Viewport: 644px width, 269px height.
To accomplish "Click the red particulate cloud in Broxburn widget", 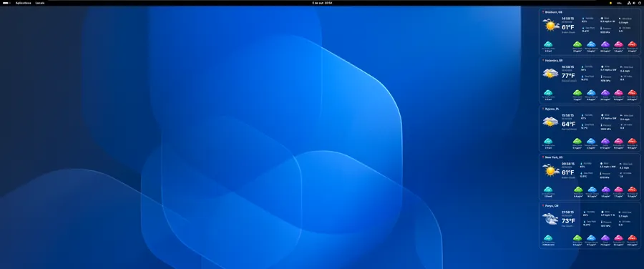I will [x=633, y=44].
